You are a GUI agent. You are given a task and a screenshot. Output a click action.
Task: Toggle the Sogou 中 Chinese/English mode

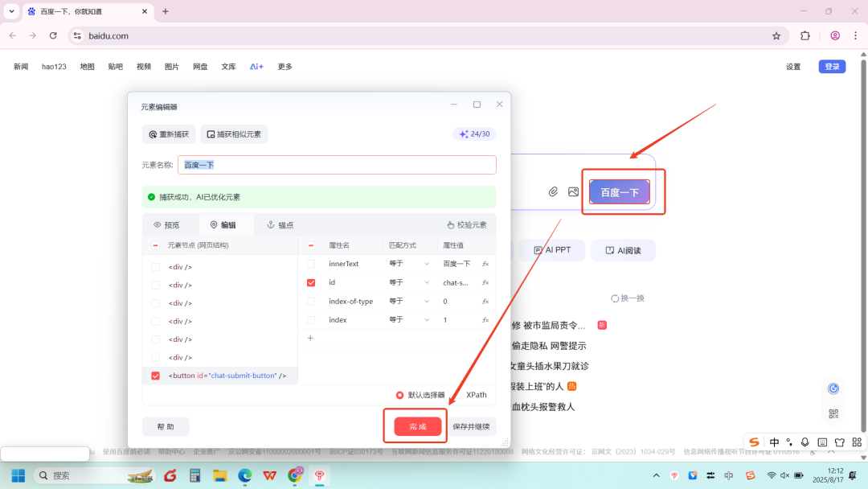click(x=775, y=442)
